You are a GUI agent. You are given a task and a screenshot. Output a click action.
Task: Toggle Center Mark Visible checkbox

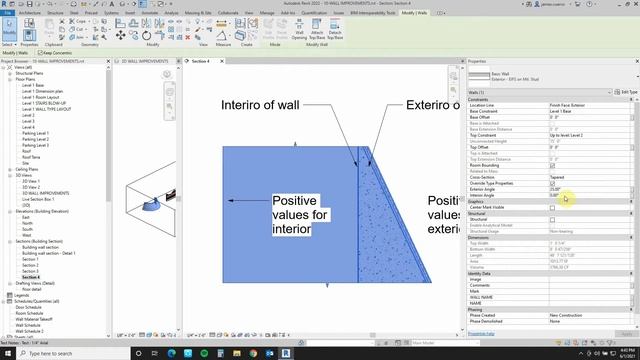coord(552,208)
